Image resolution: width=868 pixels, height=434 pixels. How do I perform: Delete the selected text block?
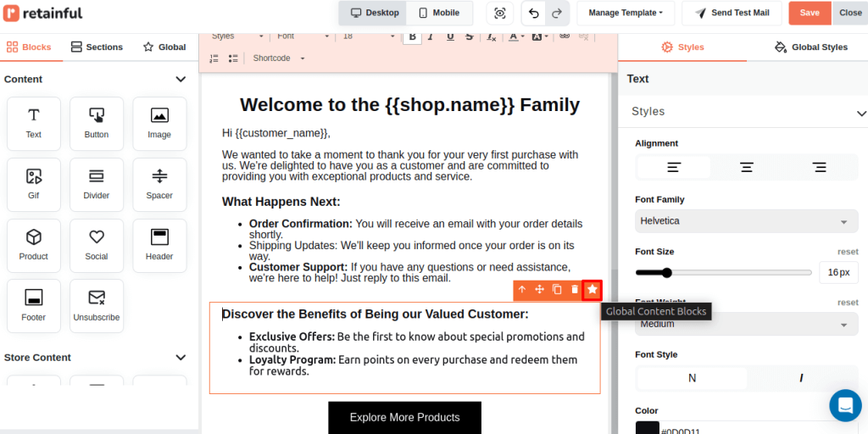coord(575,290)
